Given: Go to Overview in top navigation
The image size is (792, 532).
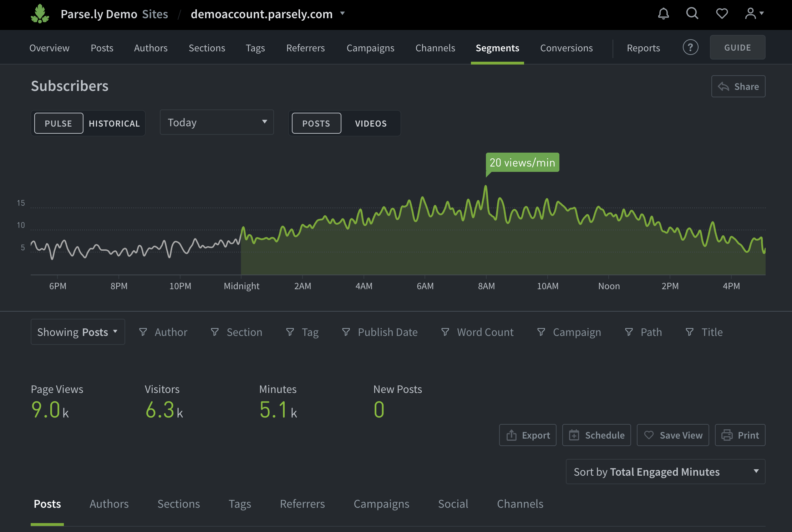Looking at the screenshot, I should pos(49,48).
